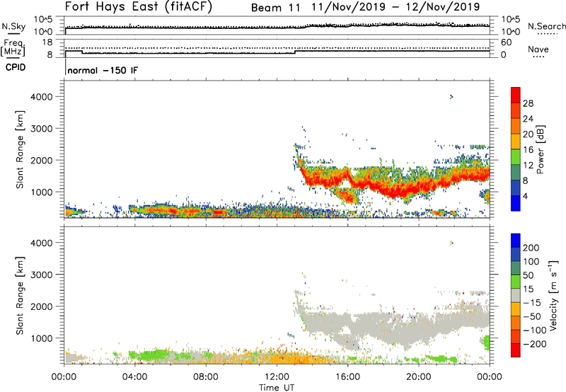Click the '08:00' time tick label
This screenshot has width=566, height=392.
pos(206,376)
